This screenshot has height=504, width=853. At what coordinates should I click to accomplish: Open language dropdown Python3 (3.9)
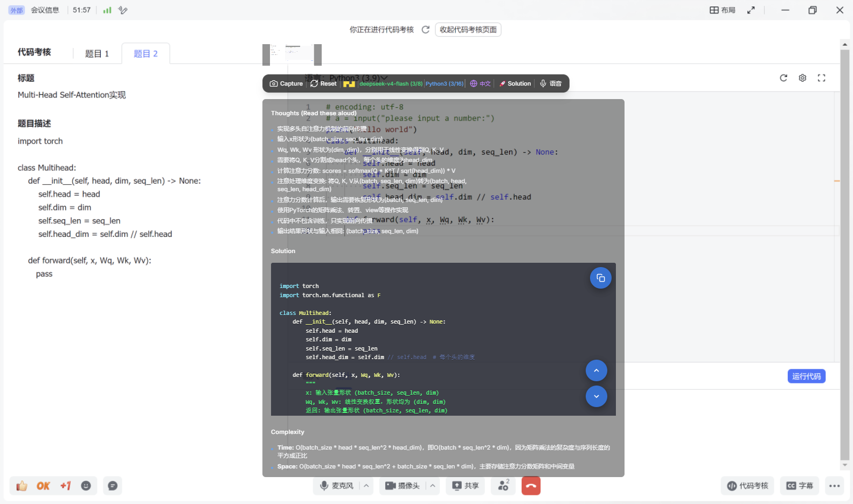click(358, 78)
